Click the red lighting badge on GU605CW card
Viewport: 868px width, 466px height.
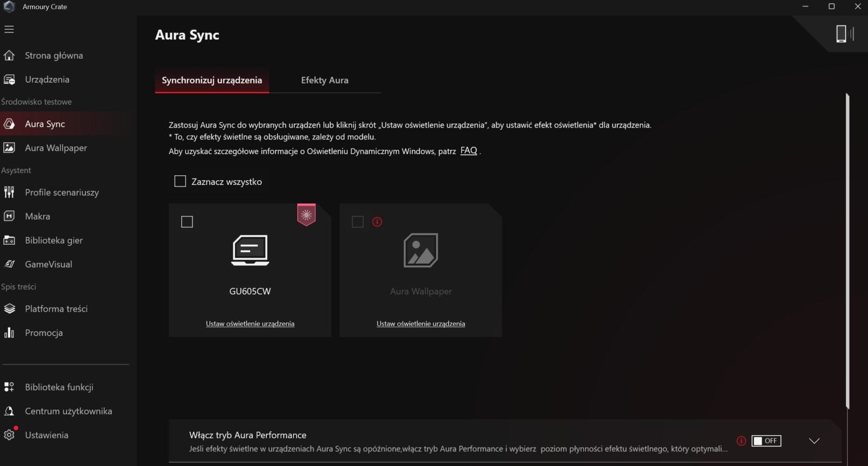[307, 215]
